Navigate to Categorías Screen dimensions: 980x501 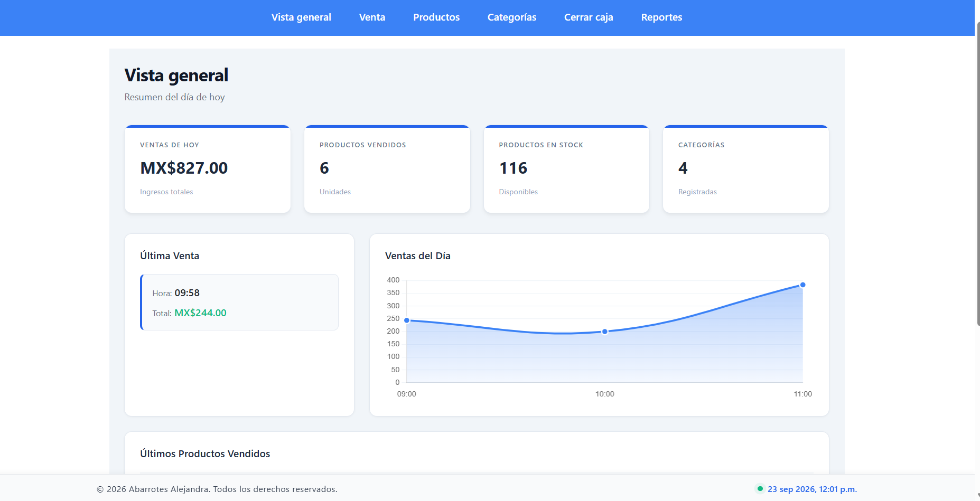[x=512, y=17]
